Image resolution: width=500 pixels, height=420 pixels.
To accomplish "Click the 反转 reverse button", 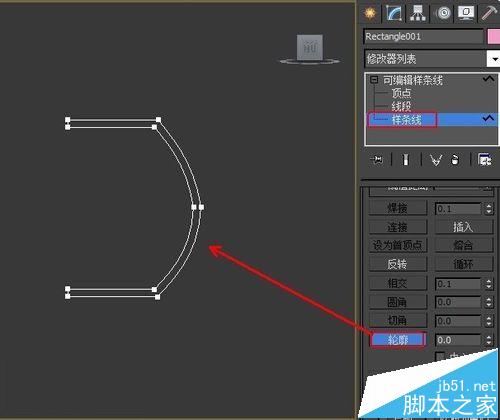I will click(398, 264).
